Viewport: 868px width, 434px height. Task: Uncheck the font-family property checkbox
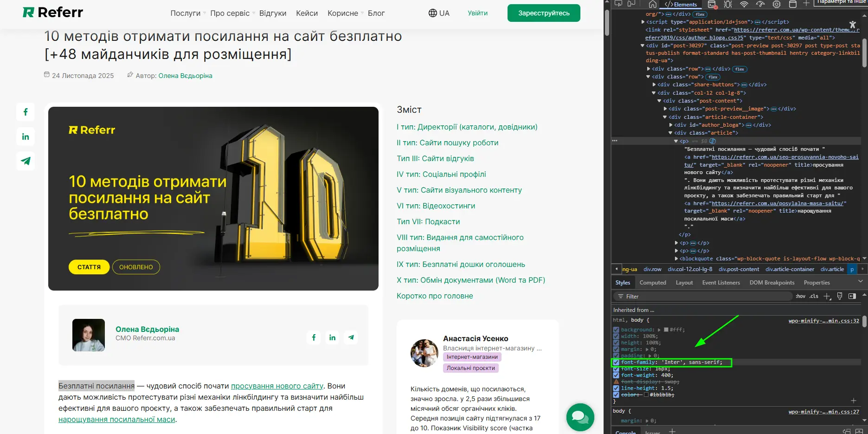tap(616, 363)
